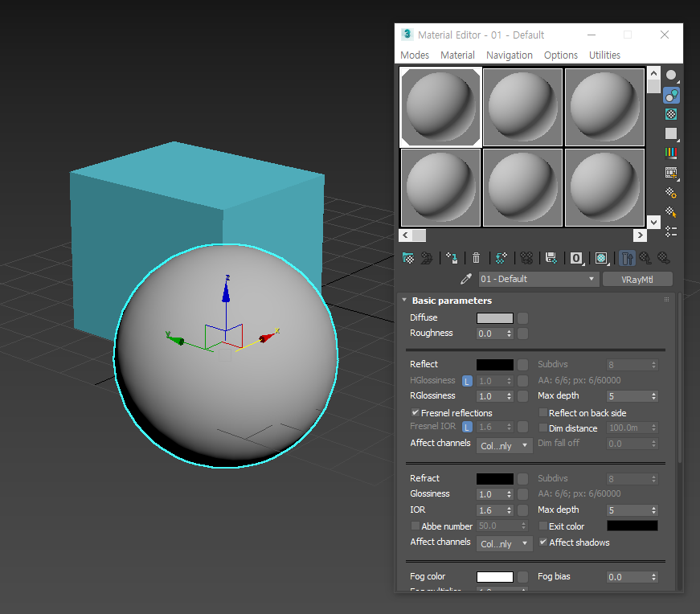Open the 01 - Default material name dropdown
This screenshot has width=700, height=614.
[538, 279]
